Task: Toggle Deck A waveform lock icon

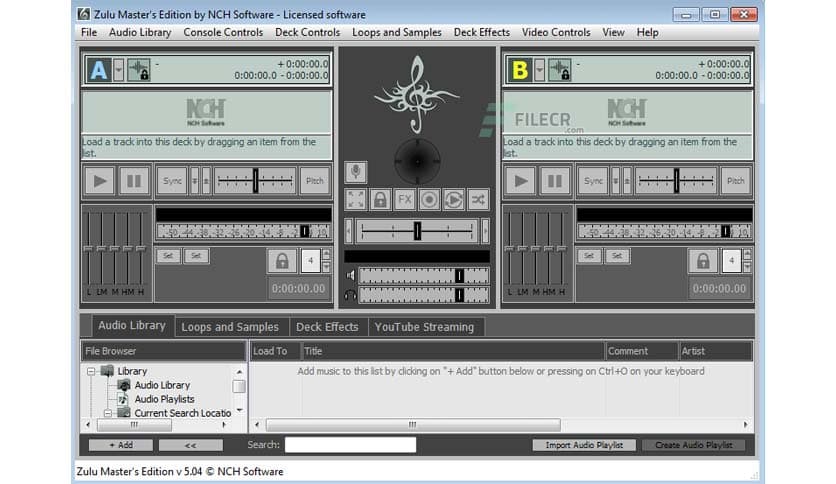Action: click(139, 70)
